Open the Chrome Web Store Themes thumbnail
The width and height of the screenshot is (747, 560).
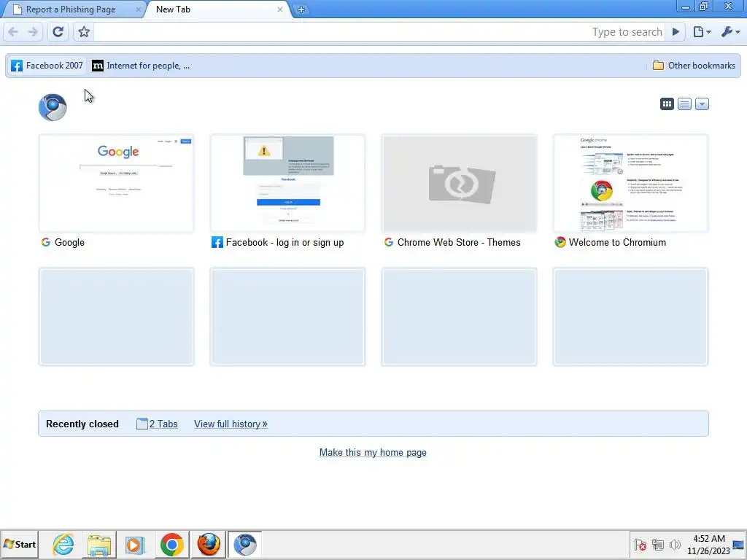(460, 183)
